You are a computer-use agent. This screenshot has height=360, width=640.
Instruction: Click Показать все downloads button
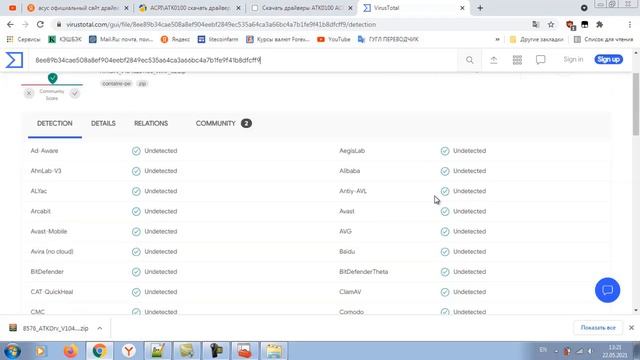click(x=598, y=328)
